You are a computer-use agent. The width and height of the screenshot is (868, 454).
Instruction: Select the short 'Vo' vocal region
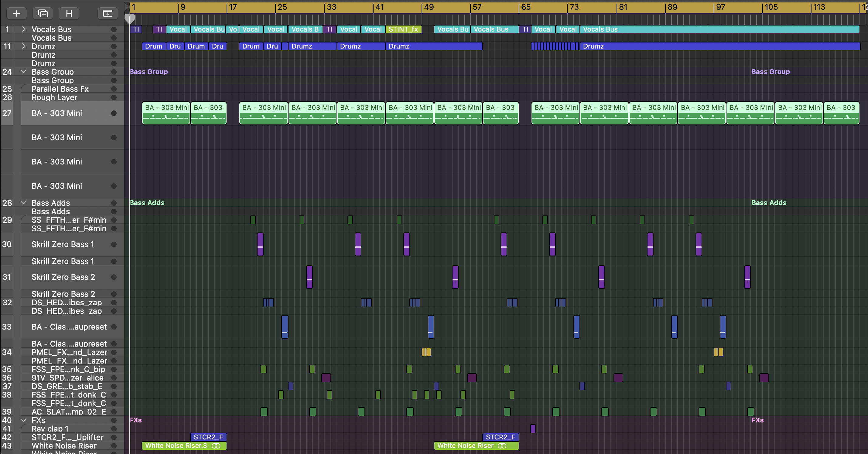pyautogui.click(x=233, y=29)
